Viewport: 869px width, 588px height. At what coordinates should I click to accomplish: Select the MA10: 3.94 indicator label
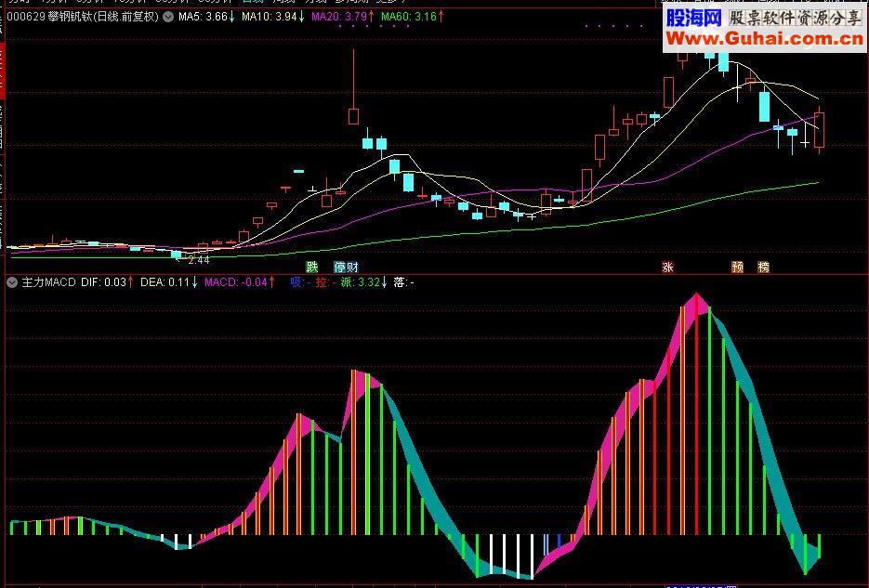(x=272, y=17)
